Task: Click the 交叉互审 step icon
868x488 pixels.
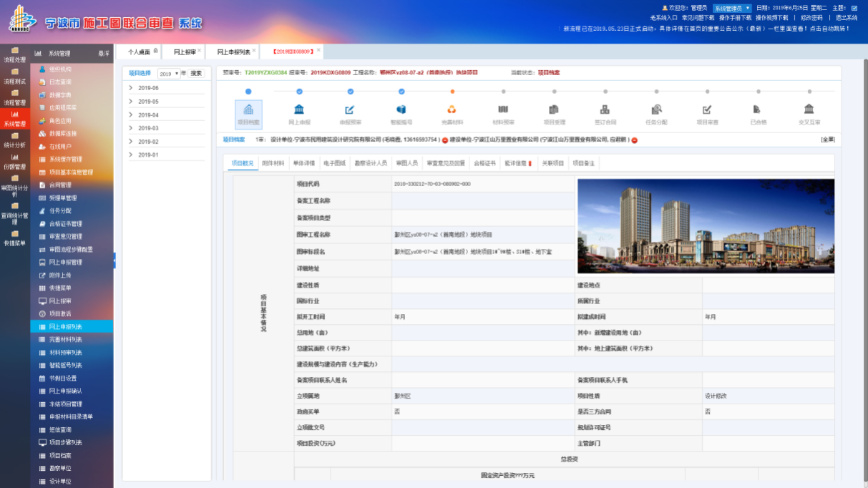Action: click(809, 109)
